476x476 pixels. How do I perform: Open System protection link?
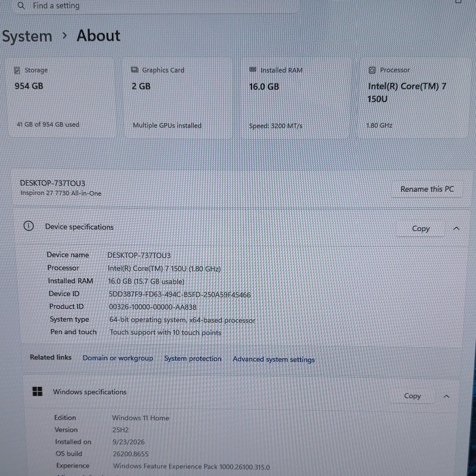click(x=193, y=359)
